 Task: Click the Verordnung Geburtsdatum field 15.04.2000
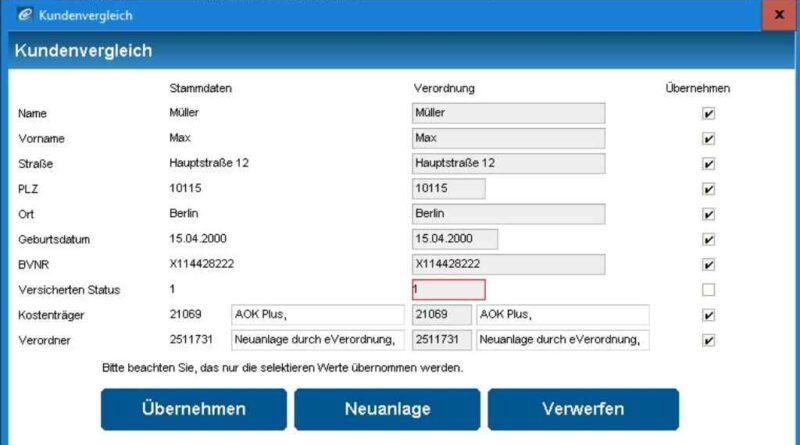[455, 239]
